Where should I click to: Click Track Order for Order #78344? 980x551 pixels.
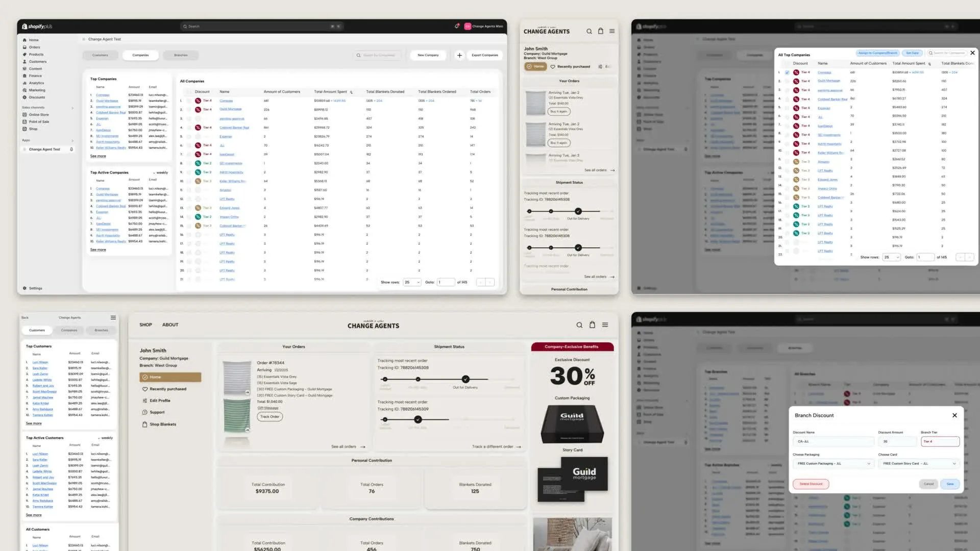270,417
